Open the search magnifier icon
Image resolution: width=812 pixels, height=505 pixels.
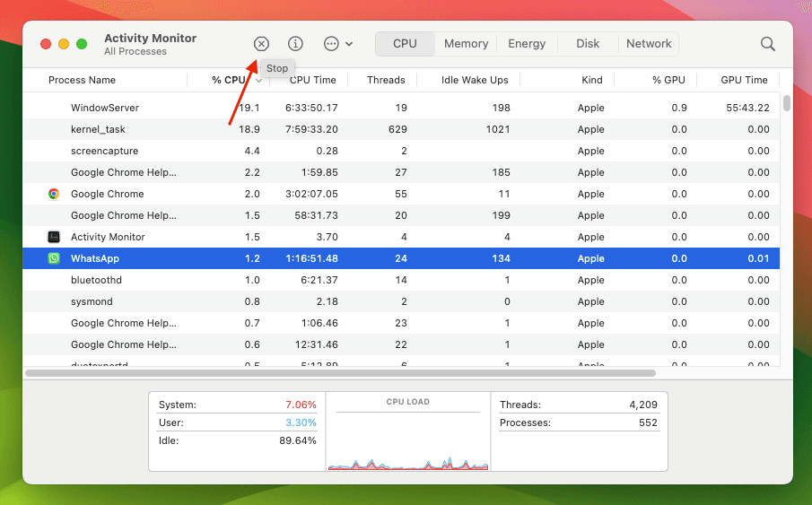[767, 44]
